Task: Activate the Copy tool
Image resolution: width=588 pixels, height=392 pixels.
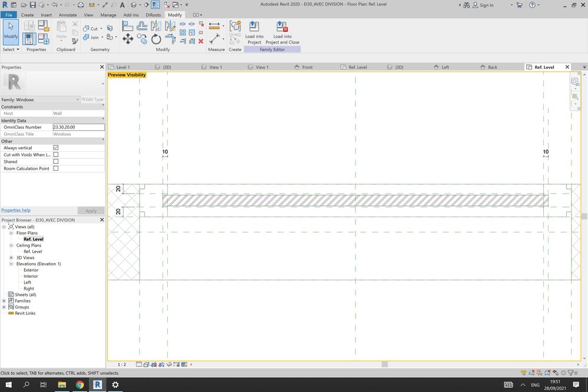Action: pos(142,39)
